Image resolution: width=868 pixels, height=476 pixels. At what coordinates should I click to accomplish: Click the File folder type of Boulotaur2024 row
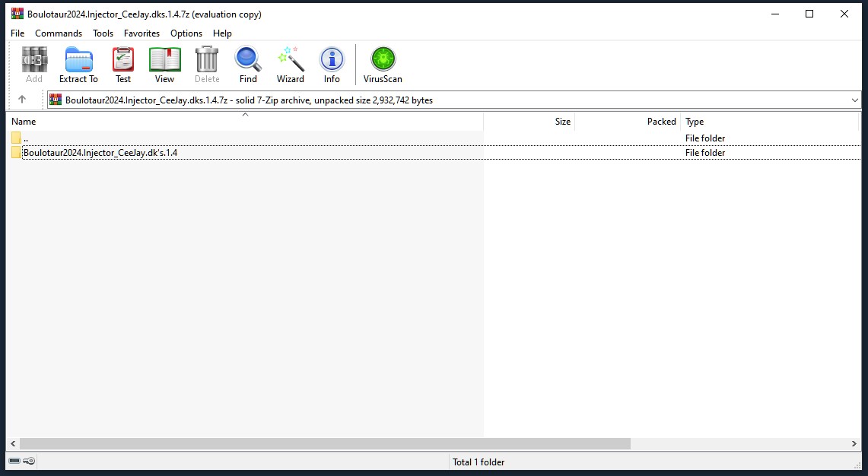705,153
